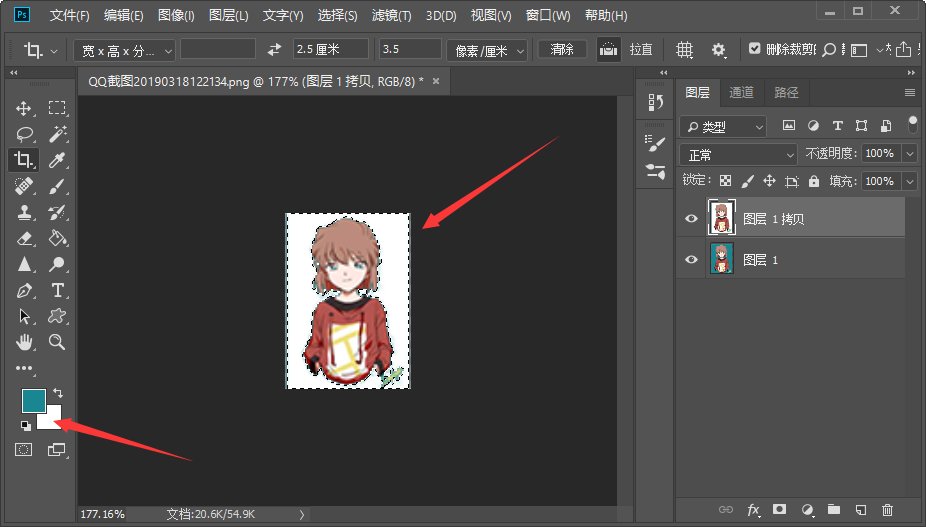Open the foreground teal color swatch
The height and width of the screenshot is (527, 926).
(34, 400)
